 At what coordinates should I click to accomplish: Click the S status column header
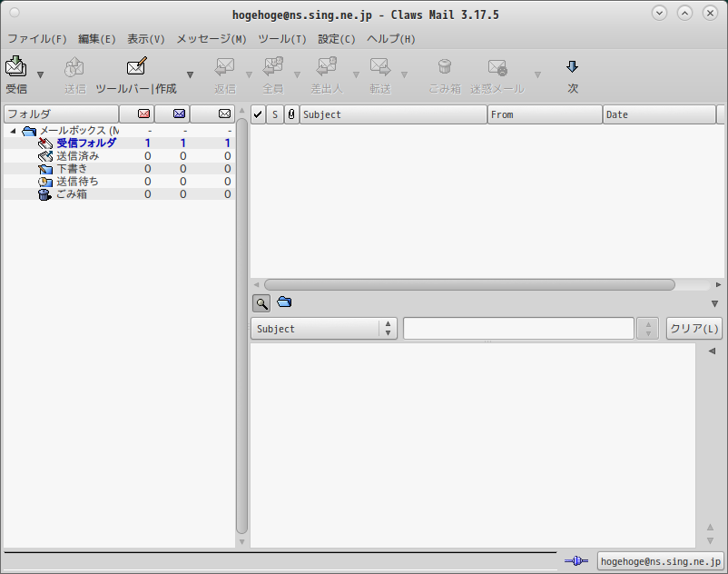point(275,114)
